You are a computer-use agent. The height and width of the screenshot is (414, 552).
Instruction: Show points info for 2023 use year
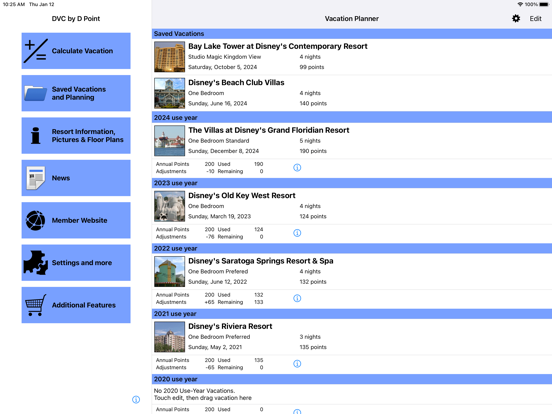(297, 233)
